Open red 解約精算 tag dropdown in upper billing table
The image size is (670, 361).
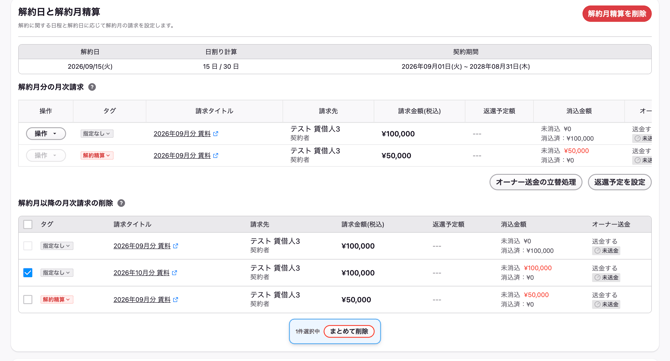coord(97,156)
